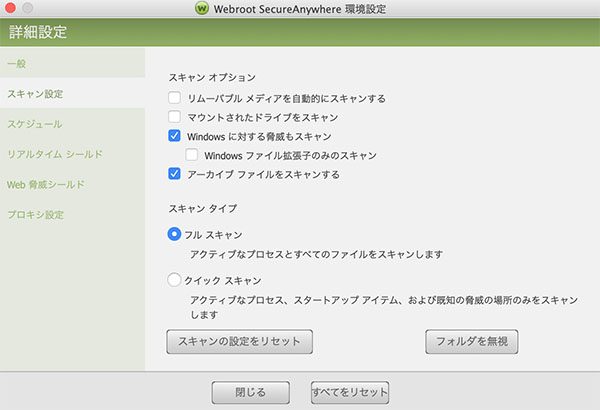This screenshot has height=410, width=600.
Task: Click the Webroot logo in title bar
Action: (202, 8)
